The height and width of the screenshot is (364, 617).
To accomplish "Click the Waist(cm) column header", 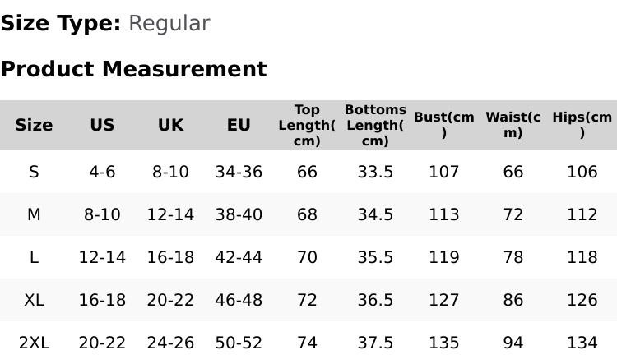I will pos(513,125).
